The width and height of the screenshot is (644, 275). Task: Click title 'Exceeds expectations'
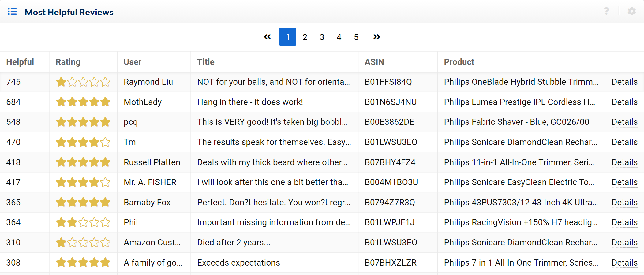(x=238, y=263)
